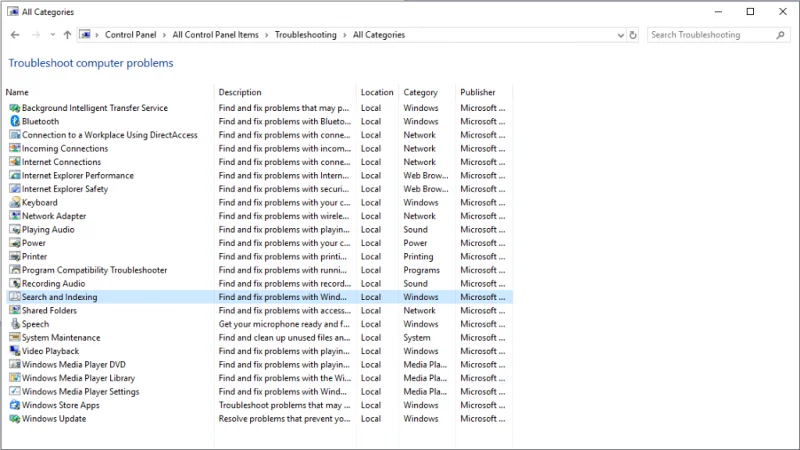Click the Playing Audio icon
The image size is (800, 450).
(x=15, y=230)
